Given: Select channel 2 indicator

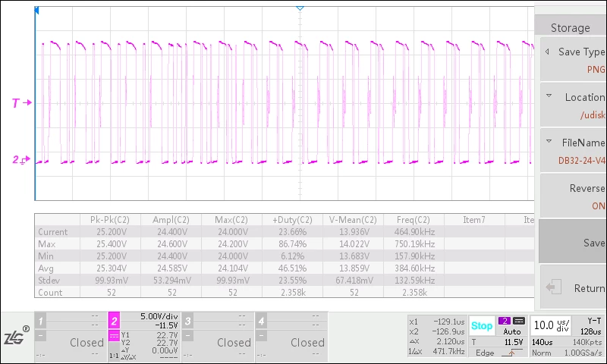Looking at the screenshot, I should click(114, 321).
